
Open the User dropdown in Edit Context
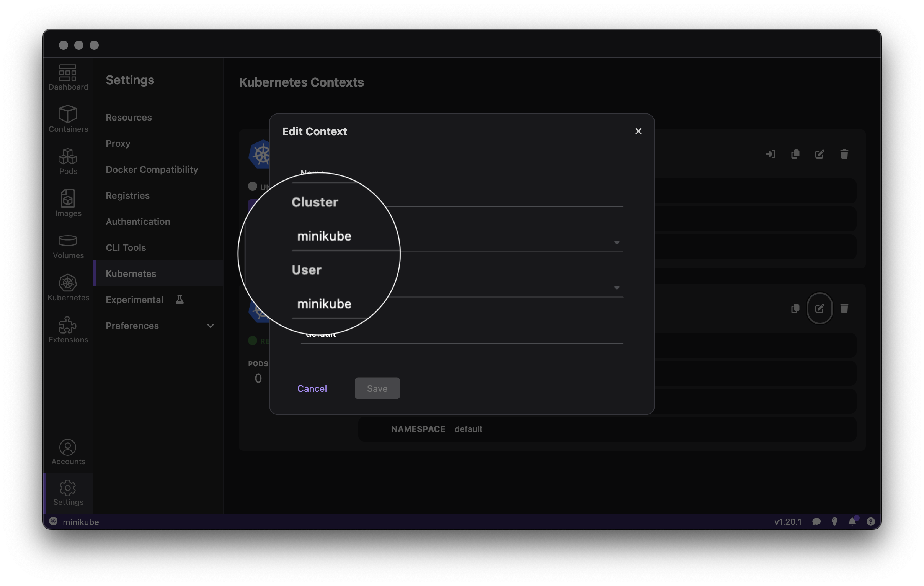click(x=617, y=288)
